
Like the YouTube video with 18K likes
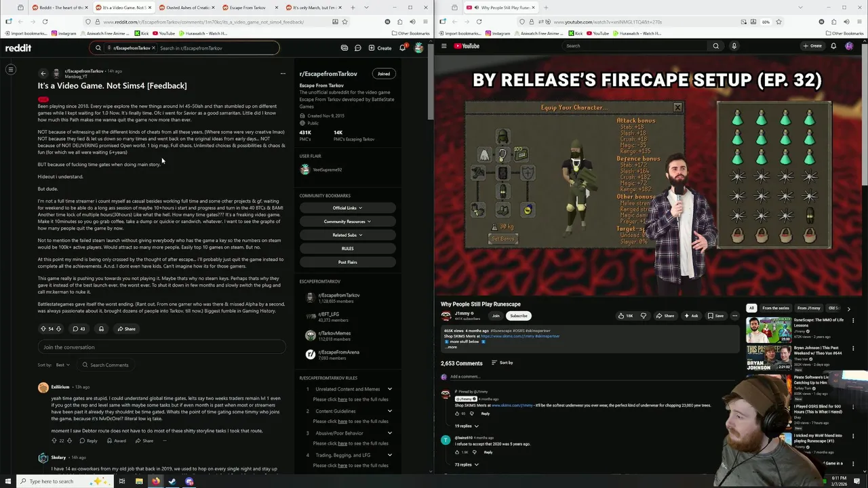click(625, 316)
